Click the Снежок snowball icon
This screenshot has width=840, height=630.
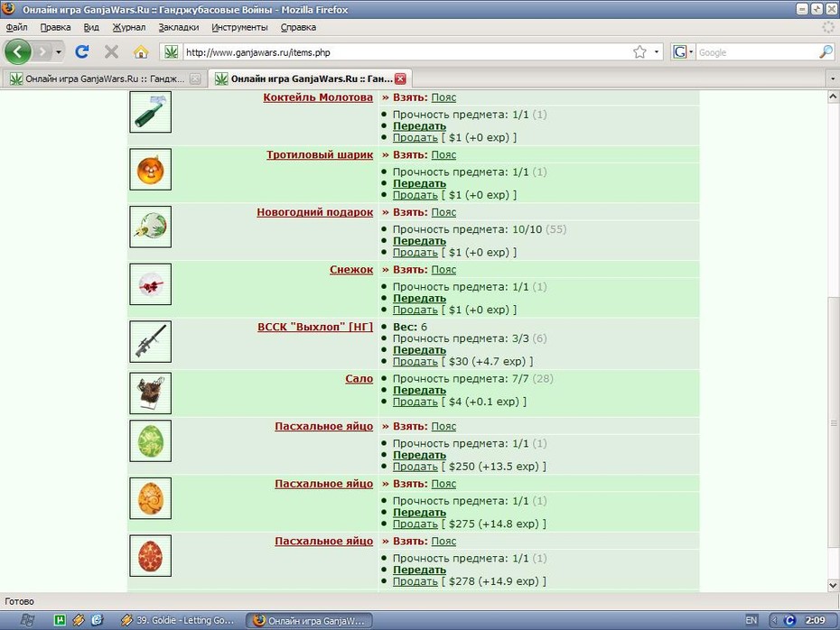(x=151, y=284)
